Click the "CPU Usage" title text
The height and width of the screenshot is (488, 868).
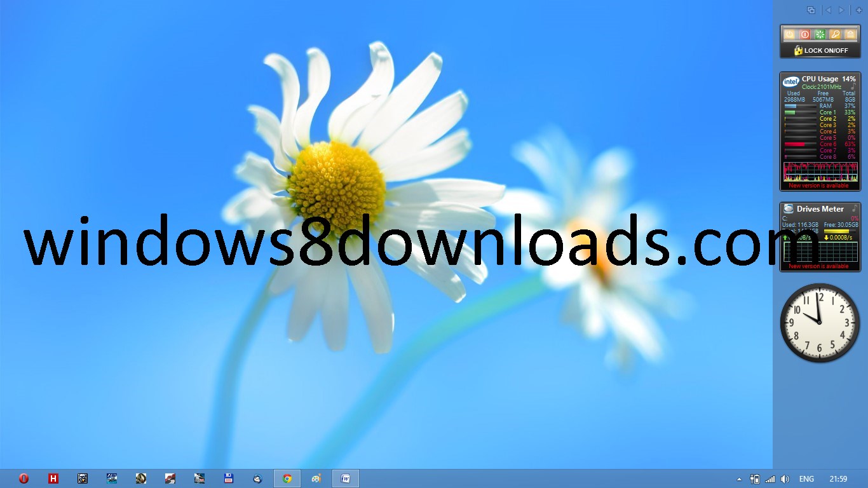pyautogui.click(x=820, y=79)
